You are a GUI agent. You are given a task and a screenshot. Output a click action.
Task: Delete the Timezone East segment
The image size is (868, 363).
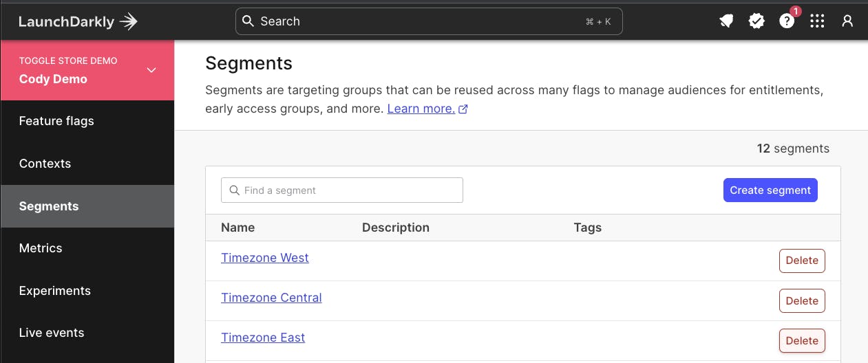(x=802, y=340)
